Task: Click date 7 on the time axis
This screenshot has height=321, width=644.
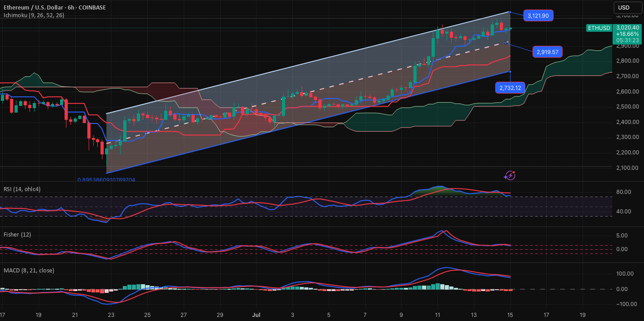Action: (365, 315)
